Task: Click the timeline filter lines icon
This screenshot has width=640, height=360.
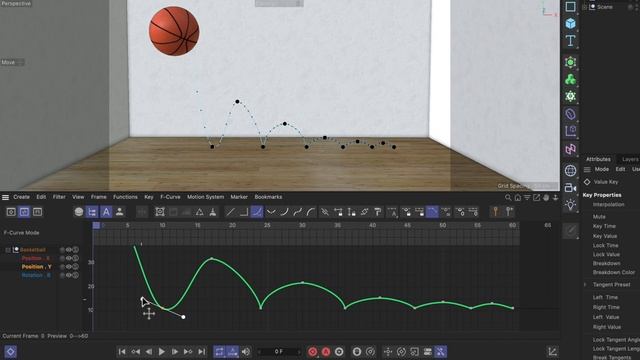Action: [527, 198]
